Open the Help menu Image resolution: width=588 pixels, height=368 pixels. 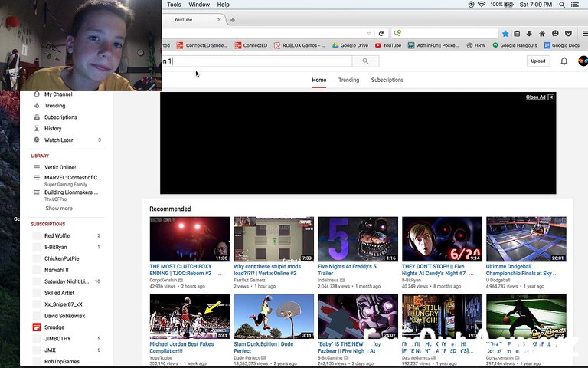[x=223, y=5]
